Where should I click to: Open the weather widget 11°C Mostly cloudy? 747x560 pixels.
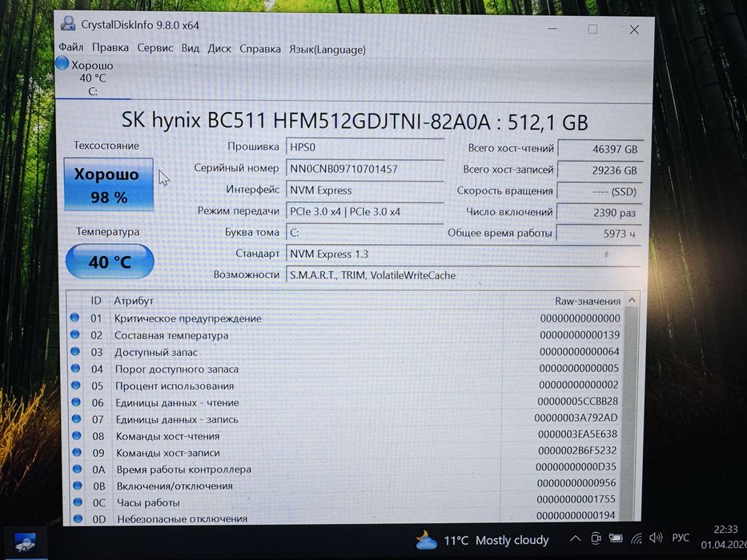482,540
